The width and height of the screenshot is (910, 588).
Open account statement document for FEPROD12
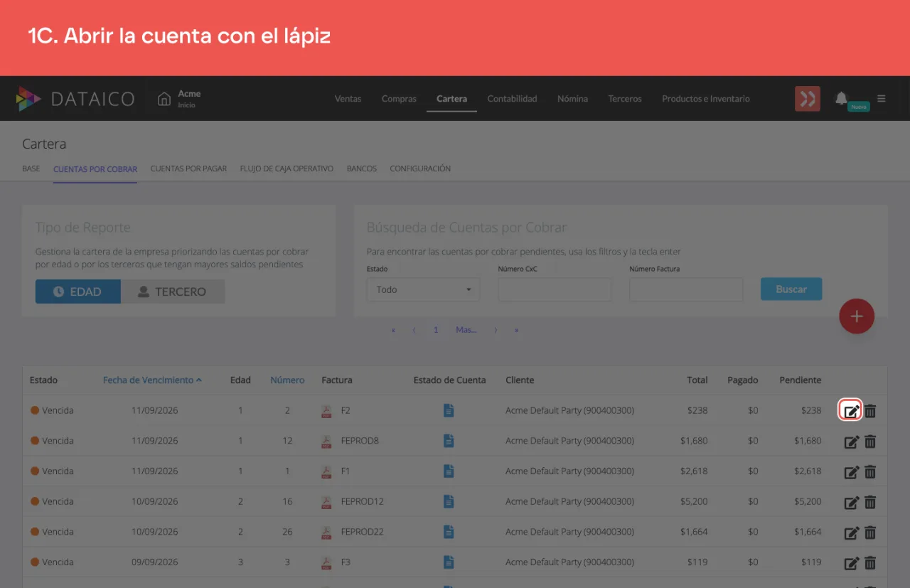coord(449,502)
